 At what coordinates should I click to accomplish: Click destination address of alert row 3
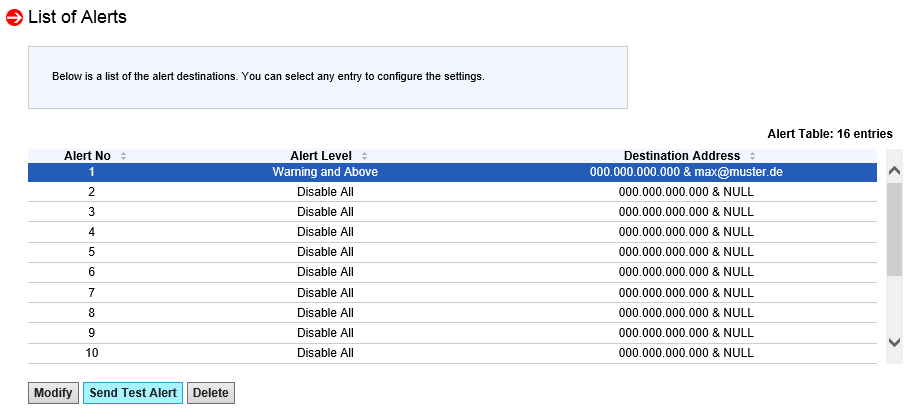[x=686, y=212]
